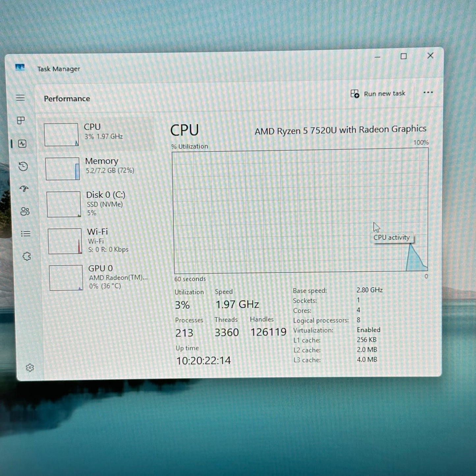
Task: Click the 60 seconds graph axis label
Action: [190, 279]
